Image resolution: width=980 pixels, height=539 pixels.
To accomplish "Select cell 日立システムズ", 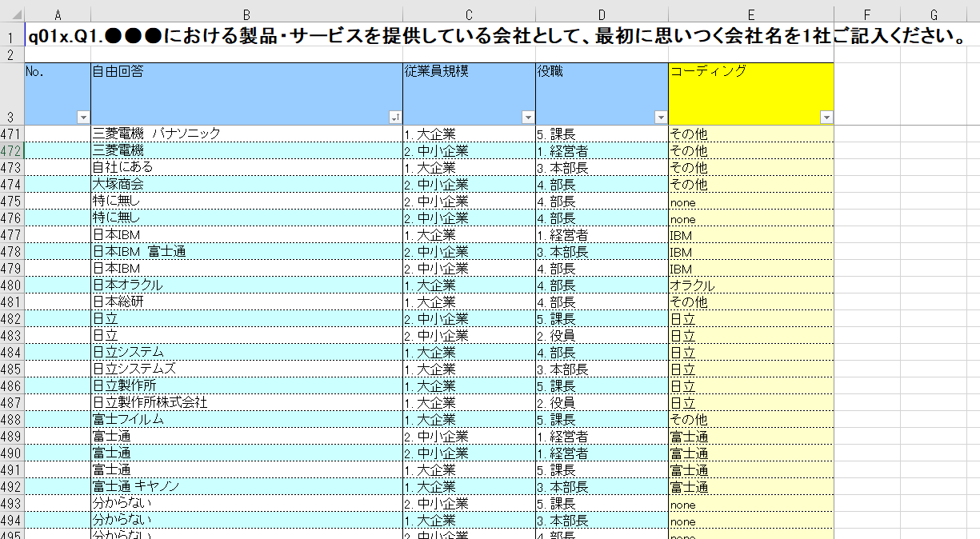I will [x=246, y=369].
